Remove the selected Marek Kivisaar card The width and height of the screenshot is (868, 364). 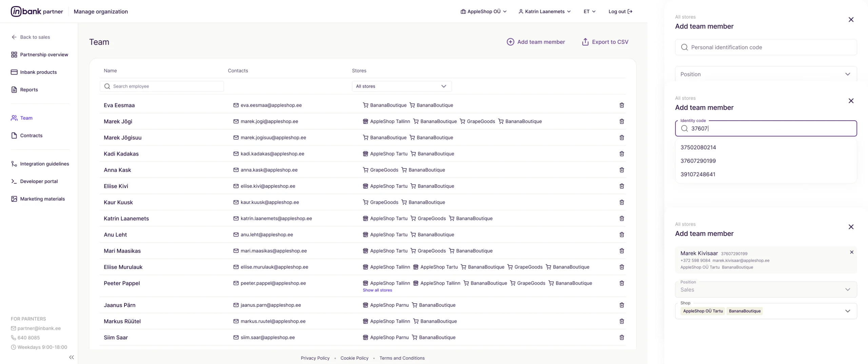tap(851, 252)
